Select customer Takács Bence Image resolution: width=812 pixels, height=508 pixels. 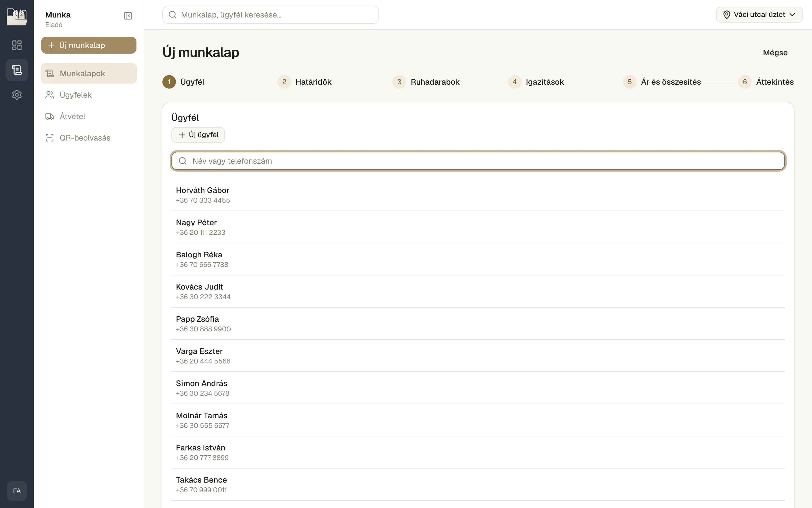(x=478, y=485)
